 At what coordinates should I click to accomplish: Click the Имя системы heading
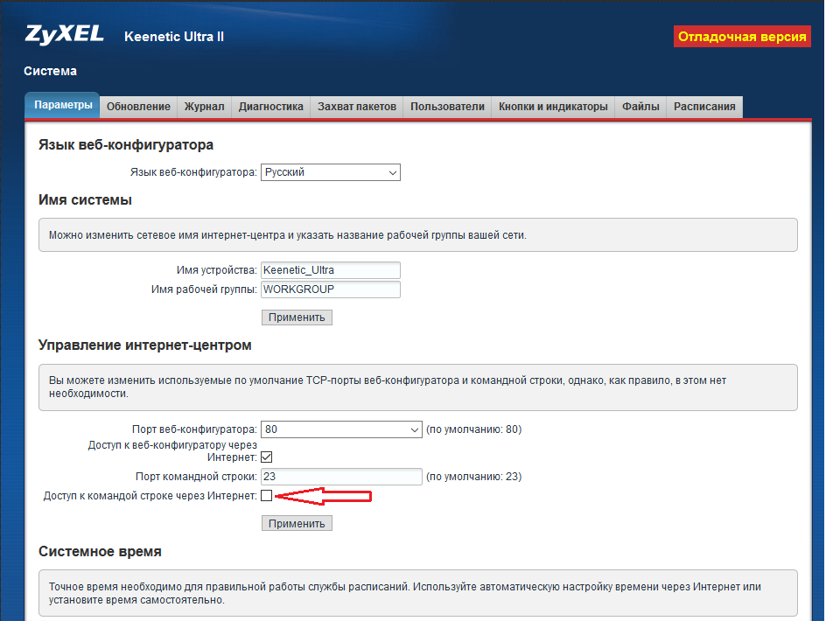[85, 200]
